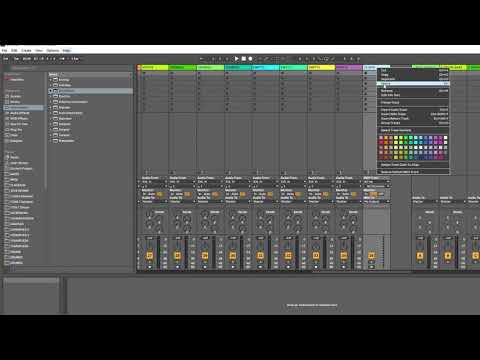Choose Copy in the track context menu

pyautogui.click(x=413, y=75)
